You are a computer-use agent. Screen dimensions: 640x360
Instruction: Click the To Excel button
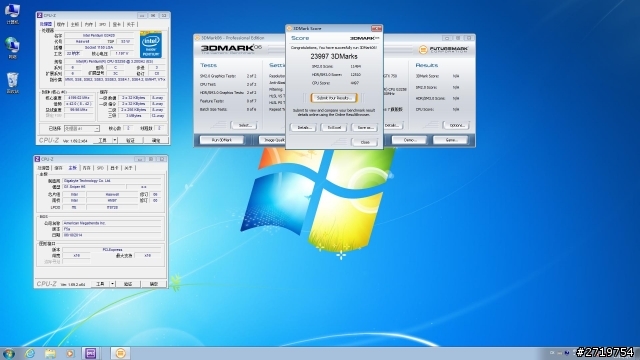click(334, 128)
